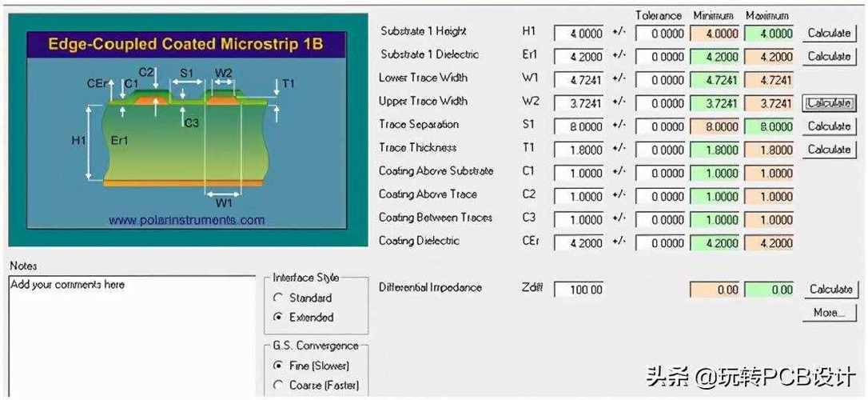The image size is (868, 400).
Task: Set tolerance for Upper Trace Width
Action: (x=660, y=104)
